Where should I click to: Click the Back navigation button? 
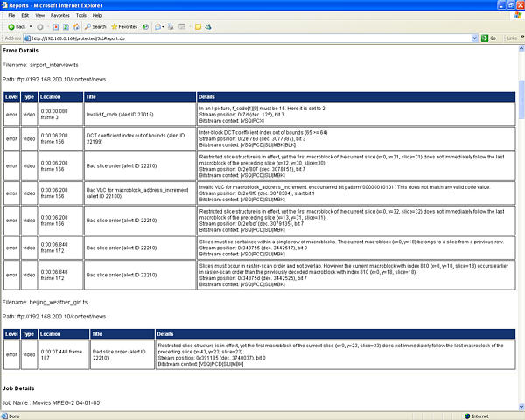pyautogui.click(x=17, y=26)
